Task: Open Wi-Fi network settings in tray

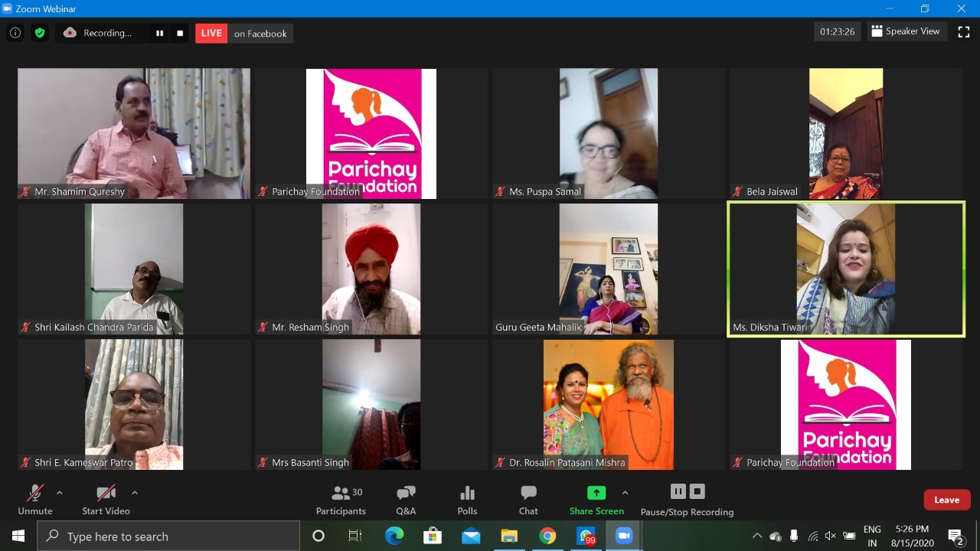Action: [x=812, y=536]
